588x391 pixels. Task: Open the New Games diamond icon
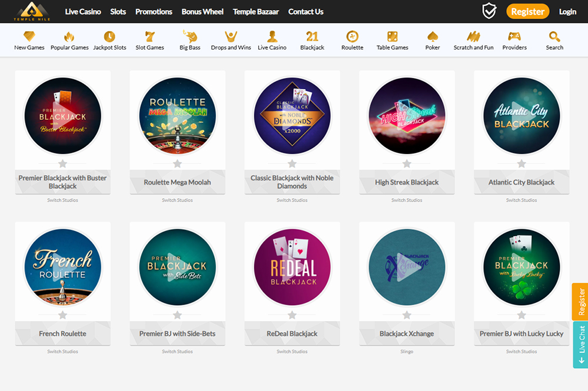click(29, 36)
